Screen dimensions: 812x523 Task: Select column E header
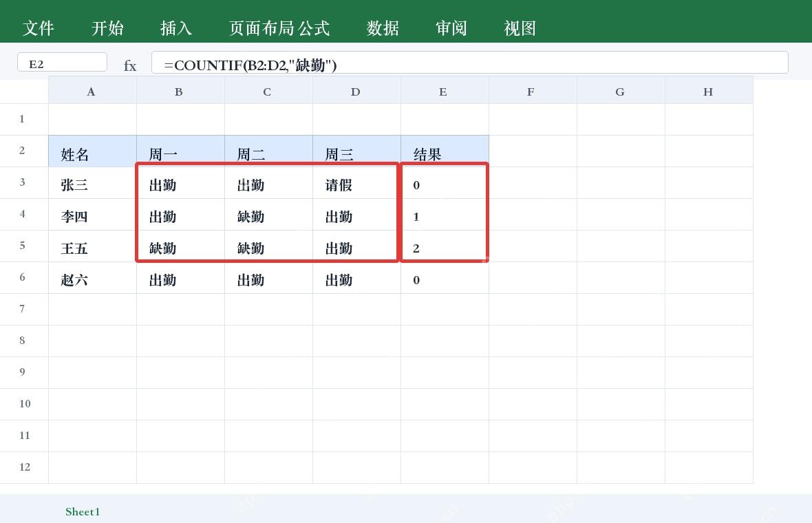coord(445,91)
